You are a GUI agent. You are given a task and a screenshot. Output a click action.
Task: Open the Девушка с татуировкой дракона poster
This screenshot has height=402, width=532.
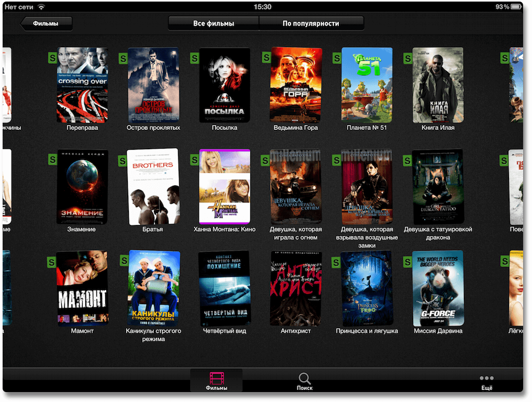click(x=438, y=186)
